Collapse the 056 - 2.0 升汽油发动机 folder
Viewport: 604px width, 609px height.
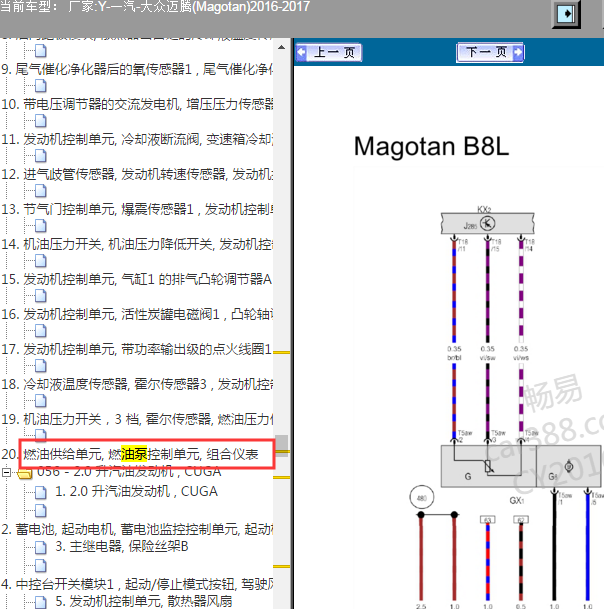(6, 473)
